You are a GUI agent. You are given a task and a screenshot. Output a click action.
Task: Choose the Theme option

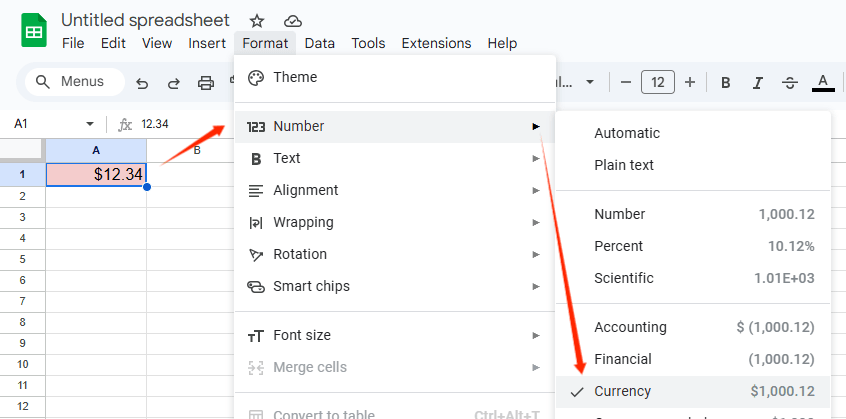295,77
